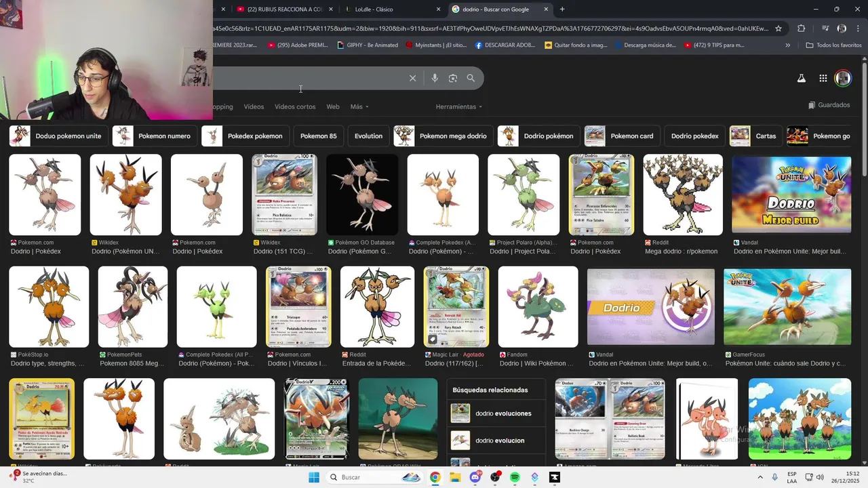Open the Google apps grid

(x=823, y=78)
